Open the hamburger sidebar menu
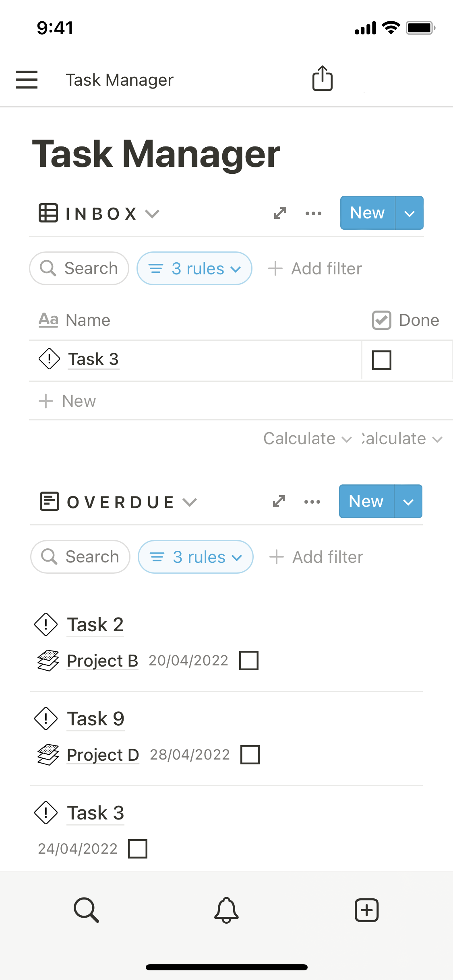The width and height of the screenshot is (453, 980). click(27, 79)
